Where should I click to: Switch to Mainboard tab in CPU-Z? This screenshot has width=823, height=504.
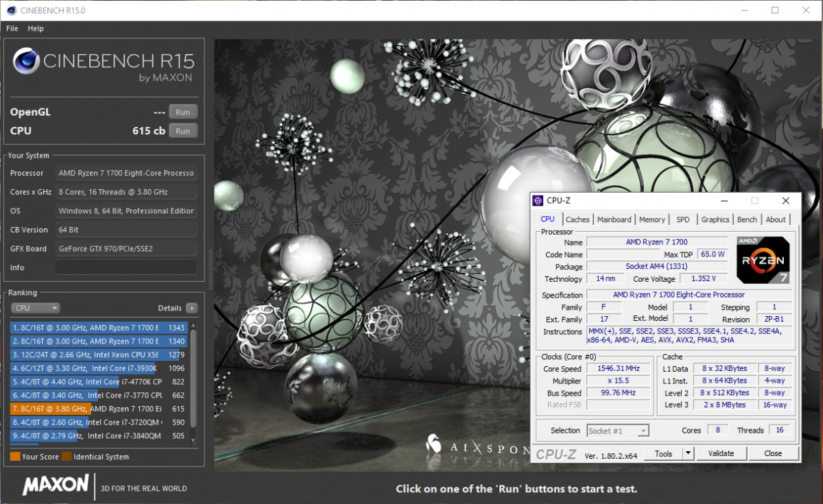[x=614, y=219]
